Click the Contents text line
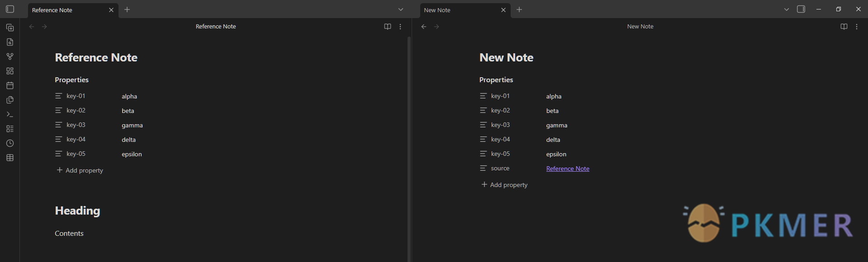This screenshot has width=868, height=262. click(69, 234)
